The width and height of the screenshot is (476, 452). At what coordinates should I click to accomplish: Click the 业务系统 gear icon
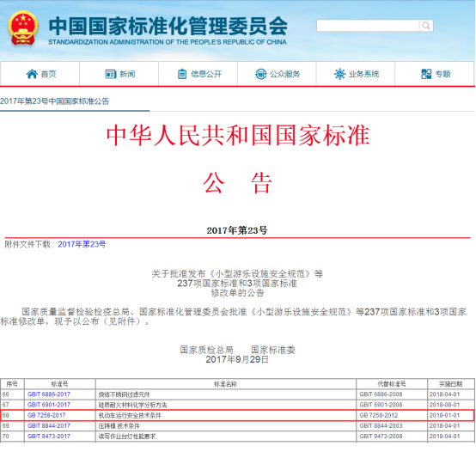pyautogui.click(x=339, y=74)
